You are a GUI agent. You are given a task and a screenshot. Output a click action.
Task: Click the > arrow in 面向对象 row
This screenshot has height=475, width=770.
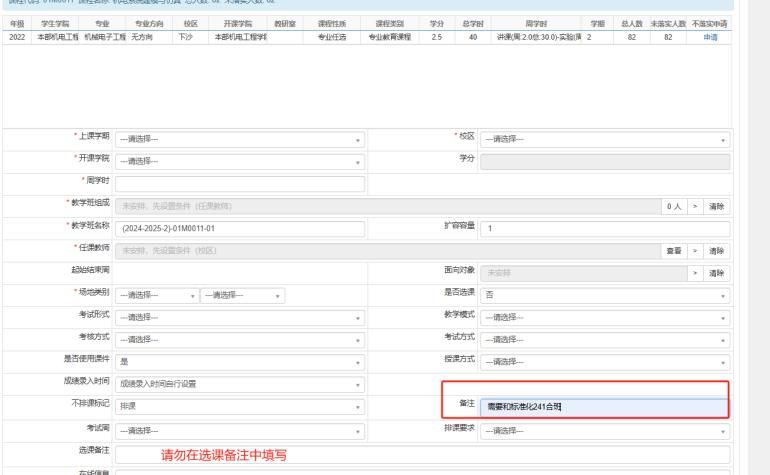point(696,272)
